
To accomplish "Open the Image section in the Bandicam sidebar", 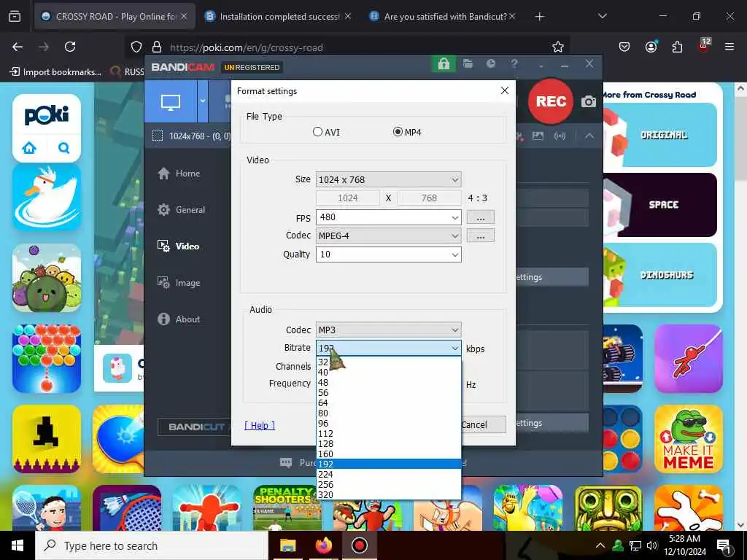I will coord(179,282).
